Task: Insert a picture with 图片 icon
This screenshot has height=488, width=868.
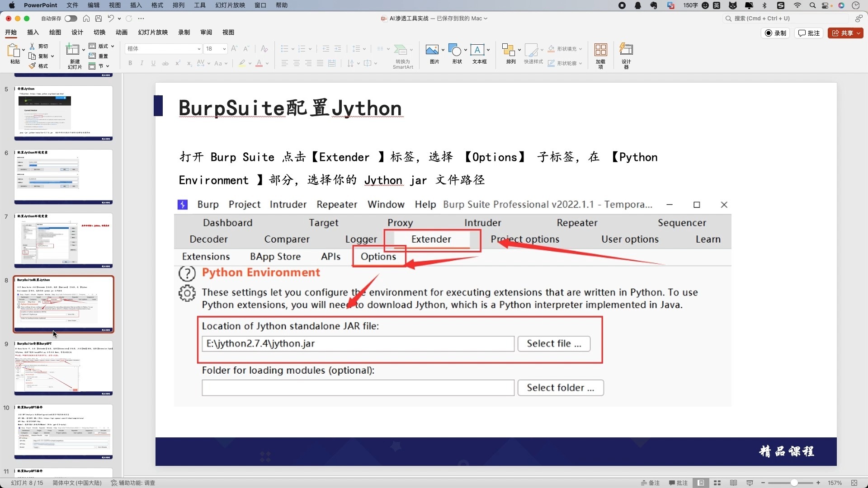Action: (x=433, y=51)
